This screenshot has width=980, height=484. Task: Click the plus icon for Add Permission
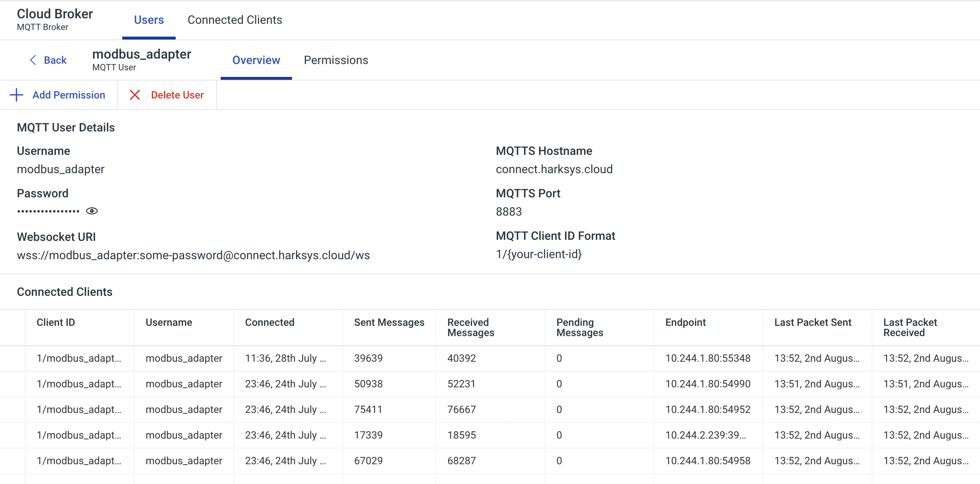pos(16,95)
